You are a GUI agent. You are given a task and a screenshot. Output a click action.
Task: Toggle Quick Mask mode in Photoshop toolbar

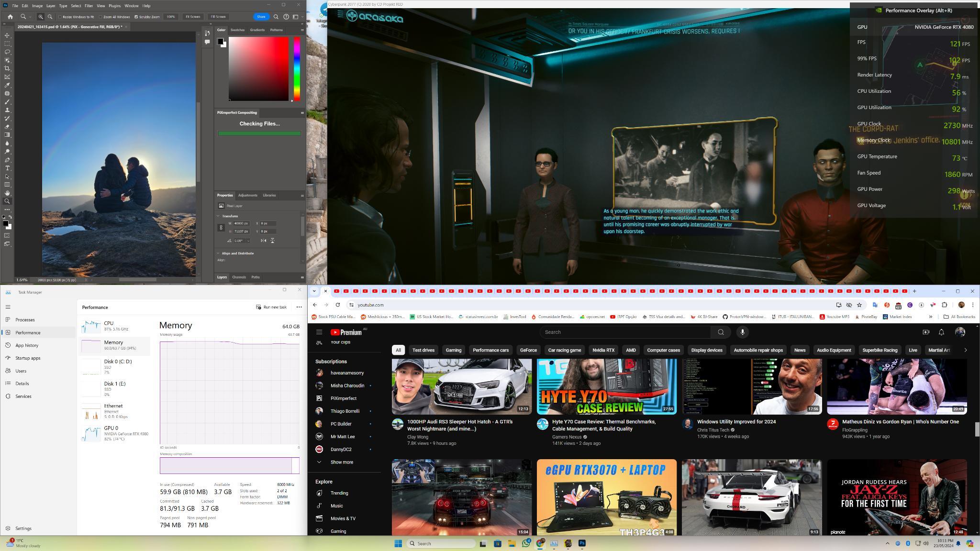7,235
